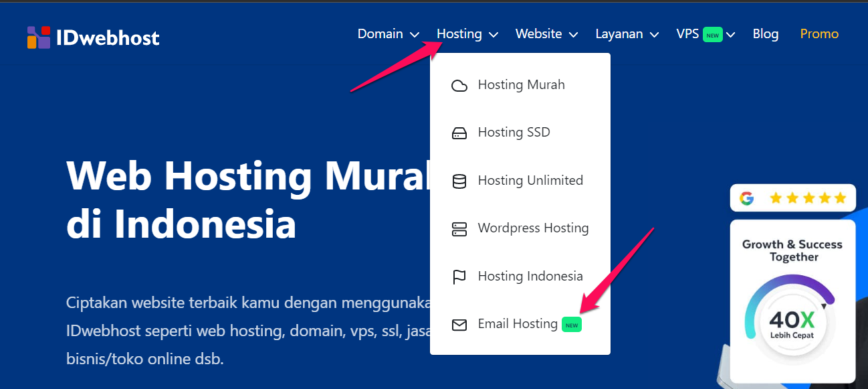Expand the VPS menu chevron
The width and height of the screenshot is (868, 389).
click(x=731, y=35)
